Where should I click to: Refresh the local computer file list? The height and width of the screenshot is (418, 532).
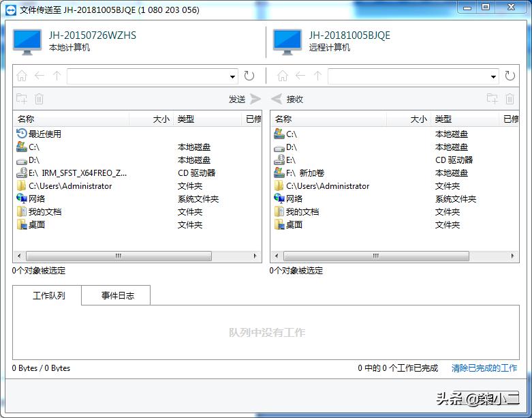[x=249, y=76]
